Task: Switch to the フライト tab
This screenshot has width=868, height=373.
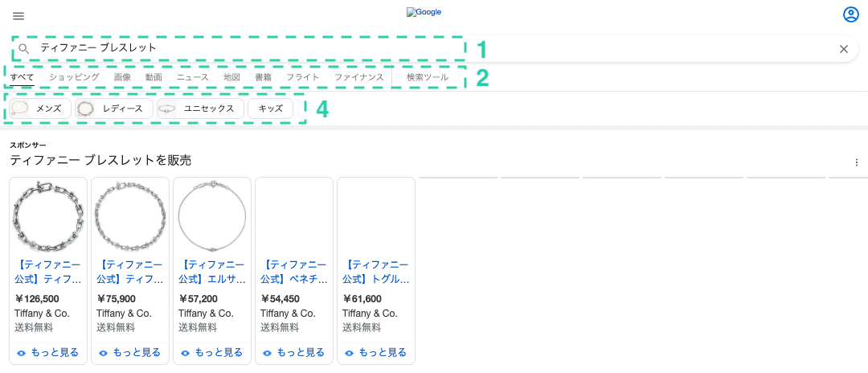Action: pos(303,77)
